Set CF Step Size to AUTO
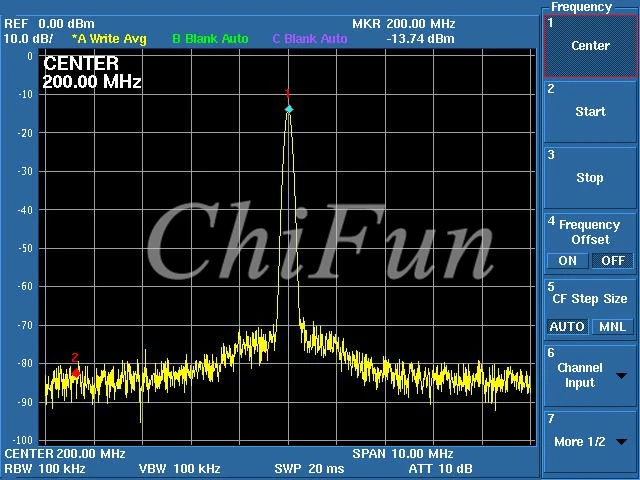 click(x=567, y=327)
